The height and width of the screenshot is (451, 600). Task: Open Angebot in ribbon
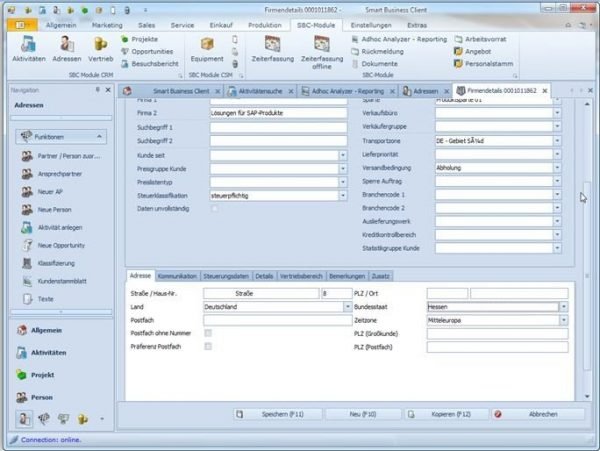pyautogui.click(x=473, y=51)
